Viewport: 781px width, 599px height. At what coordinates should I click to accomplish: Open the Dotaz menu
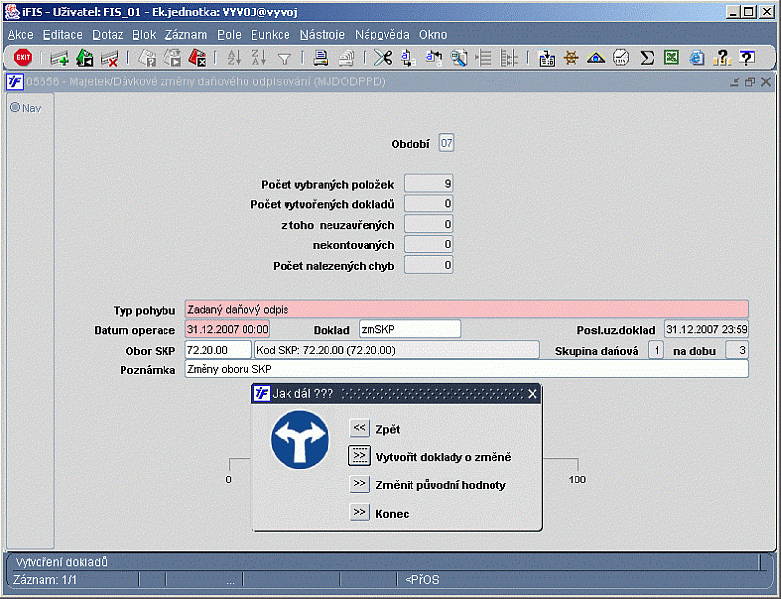pos(108,35)
